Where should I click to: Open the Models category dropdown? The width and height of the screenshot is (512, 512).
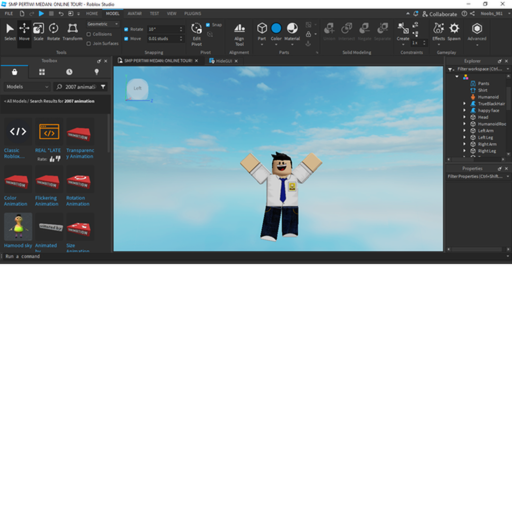(27, 87)
